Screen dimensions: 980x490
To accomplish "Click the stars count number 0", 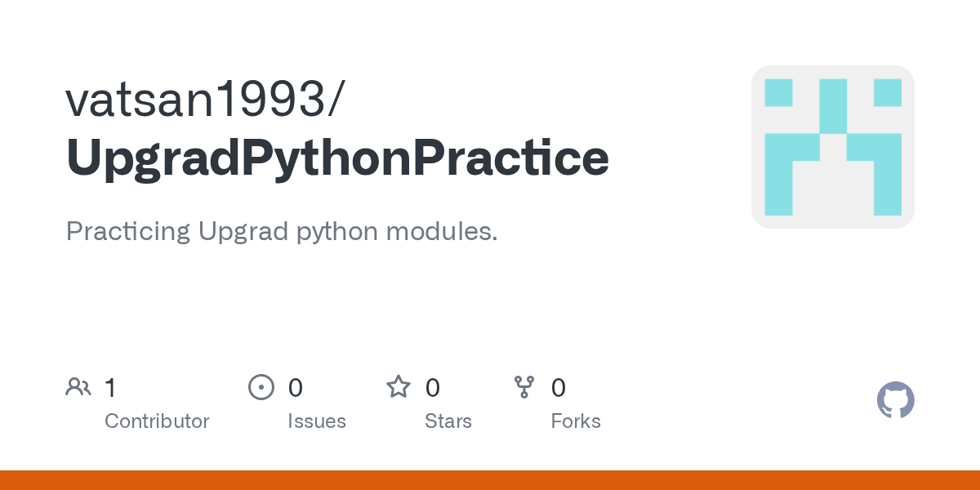I will (x=433, y=388).
